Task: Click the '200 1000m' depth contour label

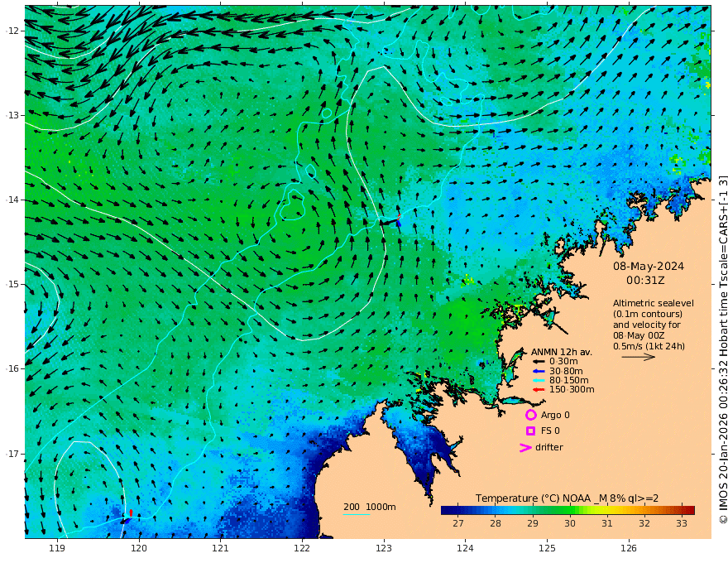Action: [x=370, y=507]
